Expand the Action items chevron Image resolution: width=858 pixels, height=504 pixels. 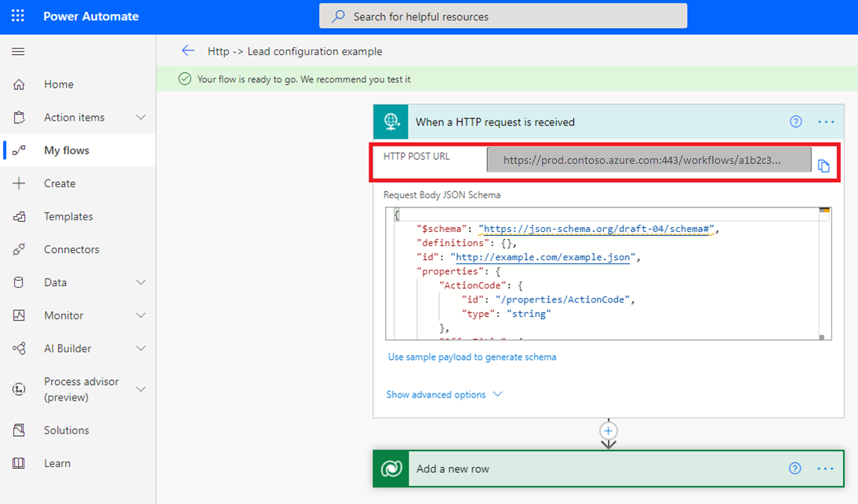(140, 117)
